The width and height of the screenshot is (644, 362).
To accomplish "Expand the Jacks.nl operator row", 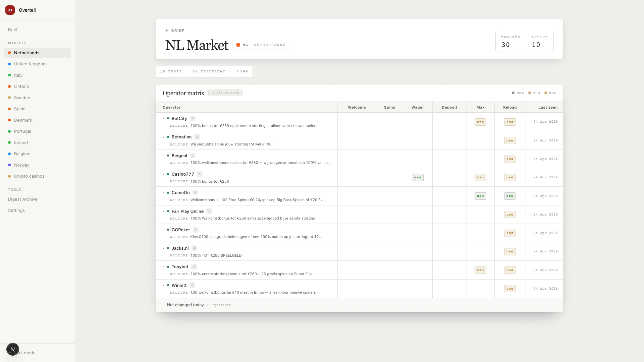I will click(x=163, y=248).
